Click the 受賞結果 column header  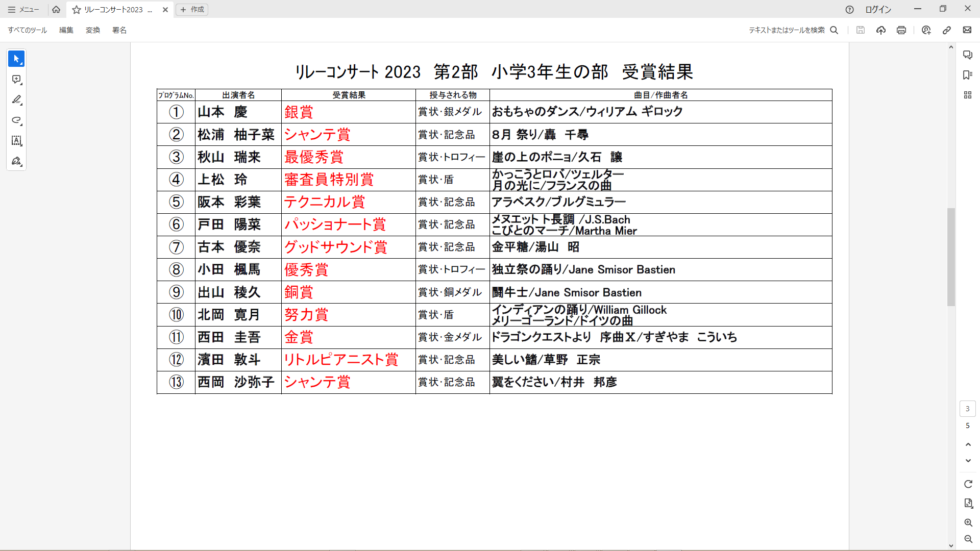click(x=349, y=95)
